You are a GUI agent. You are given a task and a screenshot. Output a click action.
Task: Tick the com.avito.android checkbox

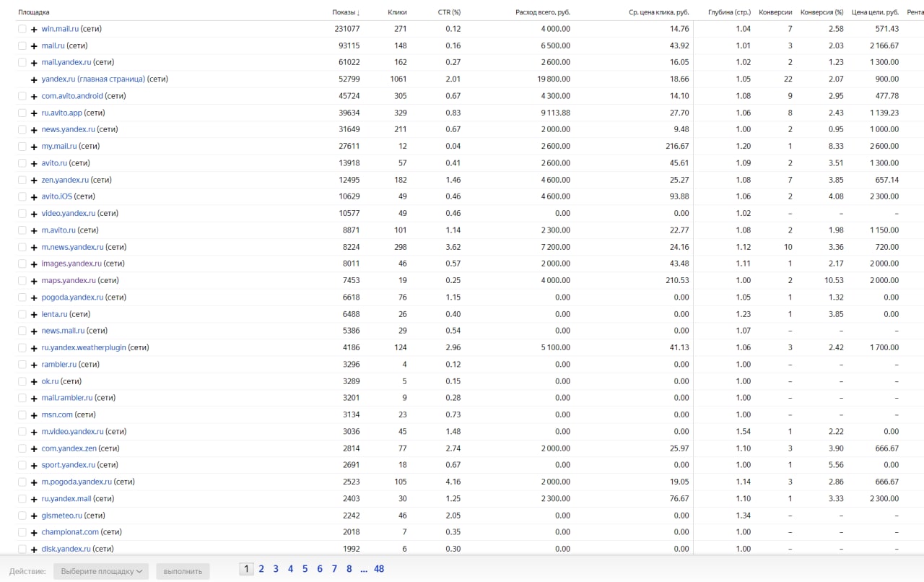[22, 96]
